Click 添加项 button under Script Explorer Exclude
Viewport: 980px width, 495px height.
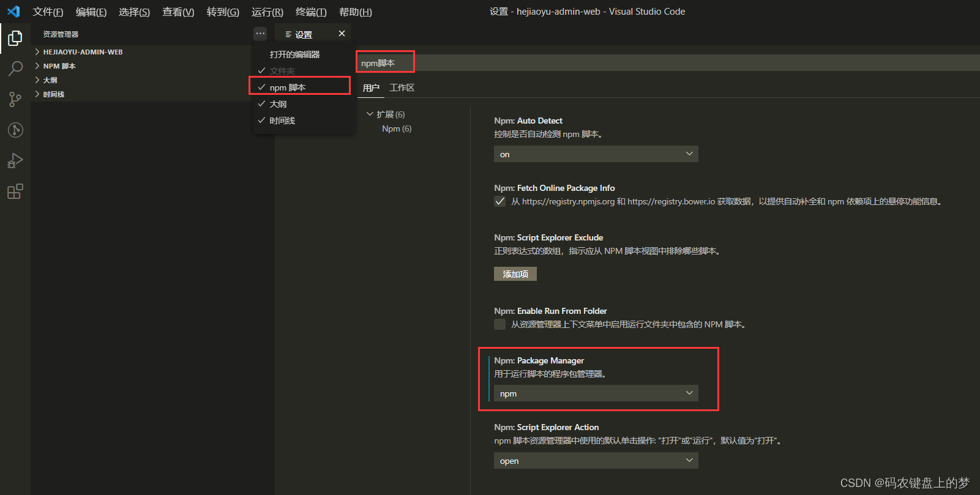click(x=515, y=274)
